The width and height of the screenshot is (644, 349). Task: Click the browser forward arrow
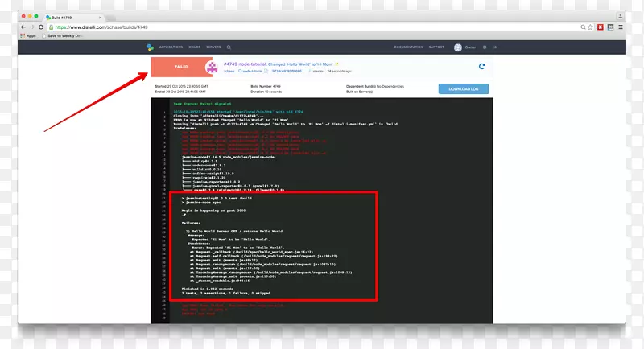[32, 27]
